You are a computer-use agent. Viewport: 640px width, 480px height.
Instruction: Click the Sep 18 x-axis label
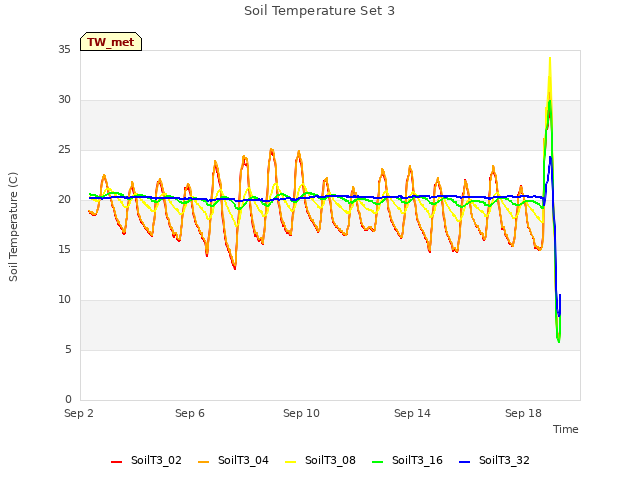tap(523, 413)
